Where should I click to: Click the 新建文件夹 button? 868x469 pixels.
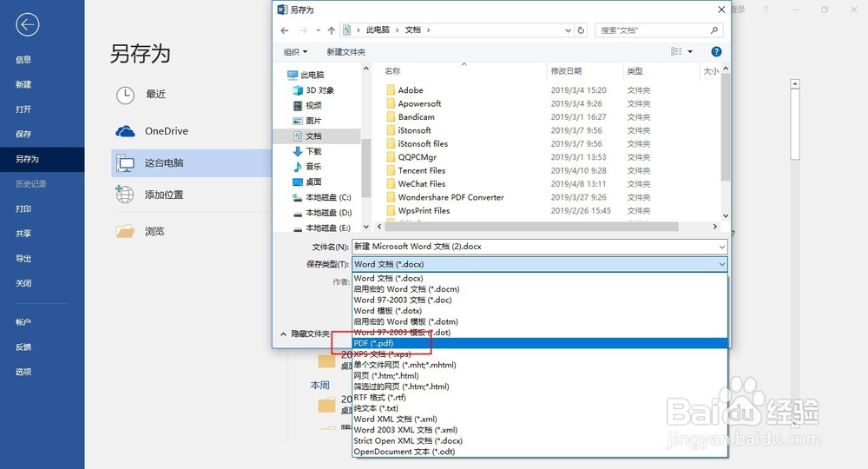click(346, 51)
